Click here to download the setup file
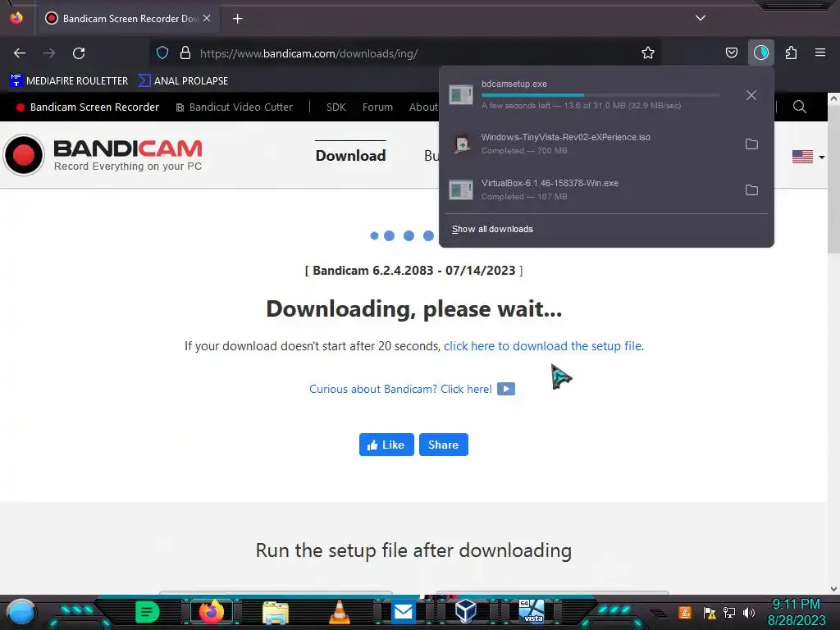Screen dimensions: 840x630 pyautogui.click(x=543, y=346)
